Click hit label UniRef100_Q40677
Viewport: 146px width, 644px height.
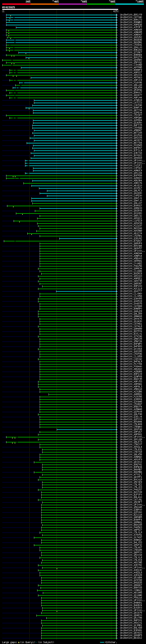click(x=131, y=95)
